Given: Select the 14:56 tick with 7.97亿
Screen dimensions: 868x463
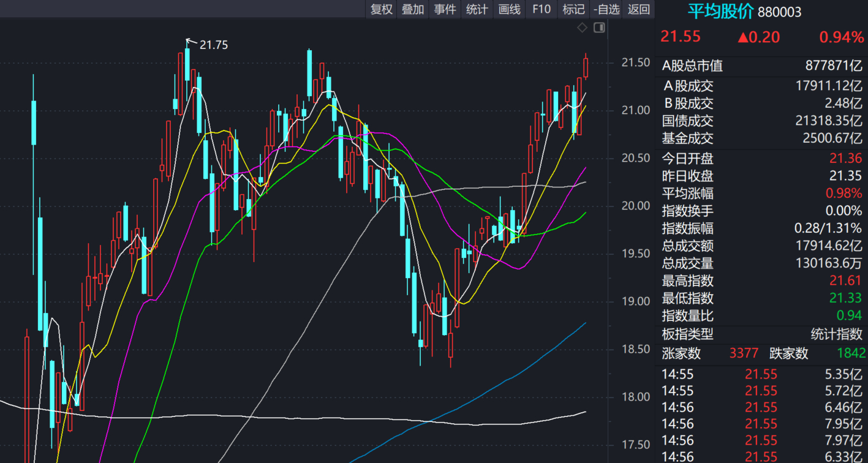Looking at the screenshot, I should coord(762,440).
